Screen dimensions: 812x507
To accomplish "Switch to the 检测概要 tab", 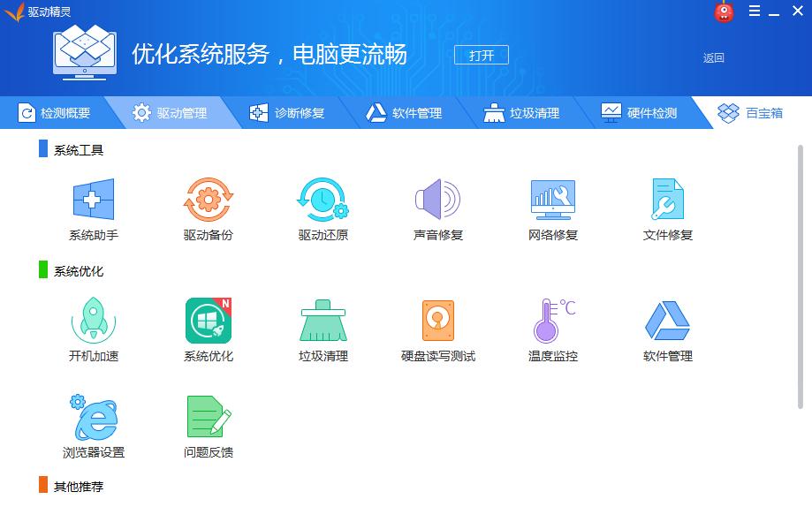I will [54, 112].
